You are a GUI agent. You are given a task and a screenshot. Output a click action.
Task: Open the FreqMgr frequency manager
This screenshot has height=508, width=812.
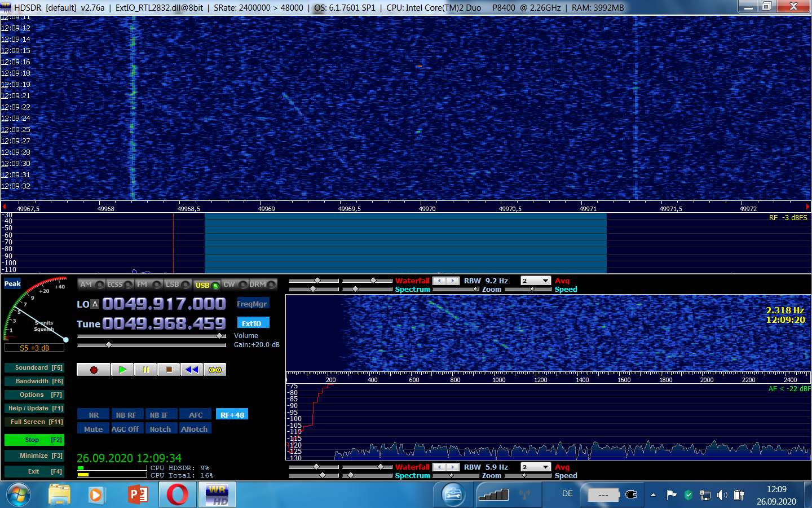click(x=252, y=304)
